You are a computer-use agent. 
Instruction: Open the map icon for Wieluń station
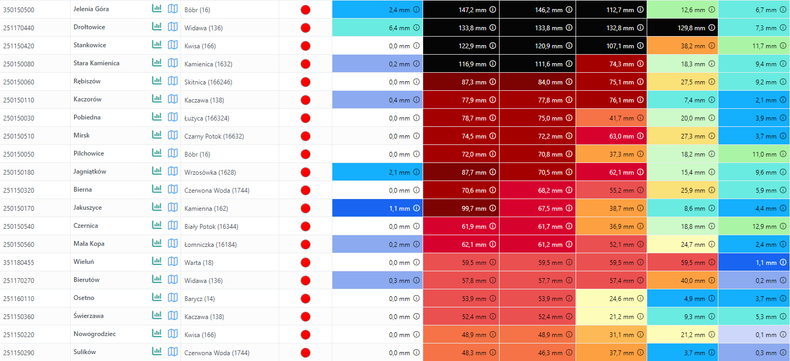tap(173, 262)
